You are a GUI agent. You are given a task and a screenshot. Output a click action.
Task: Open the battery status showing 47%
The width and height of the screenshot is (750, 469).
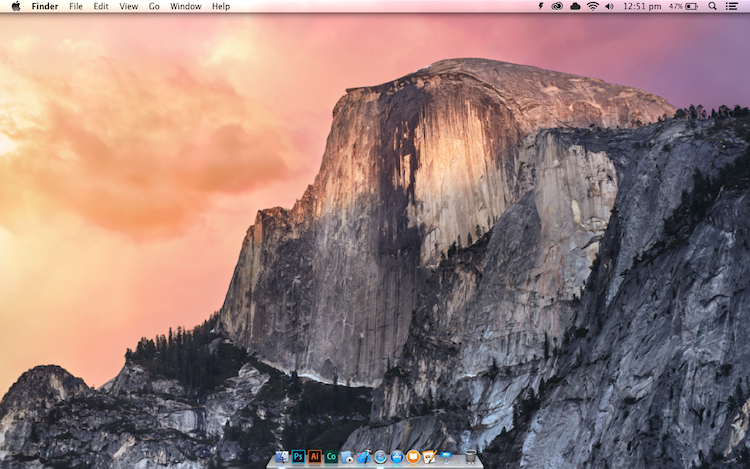[683, 6]
